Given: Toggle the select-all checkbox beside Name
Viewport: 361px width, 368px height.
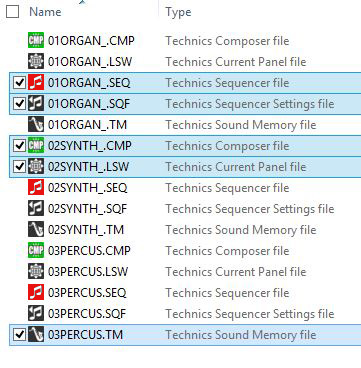Looking at the screenshot, I should point(13,12).
